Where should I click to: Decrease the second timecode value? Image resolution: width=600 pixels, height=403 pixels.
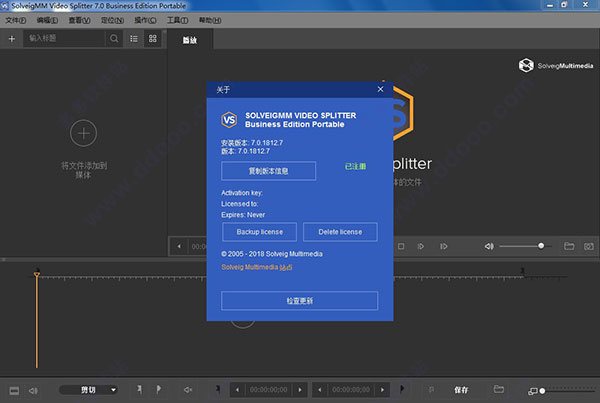pos(320,390)
